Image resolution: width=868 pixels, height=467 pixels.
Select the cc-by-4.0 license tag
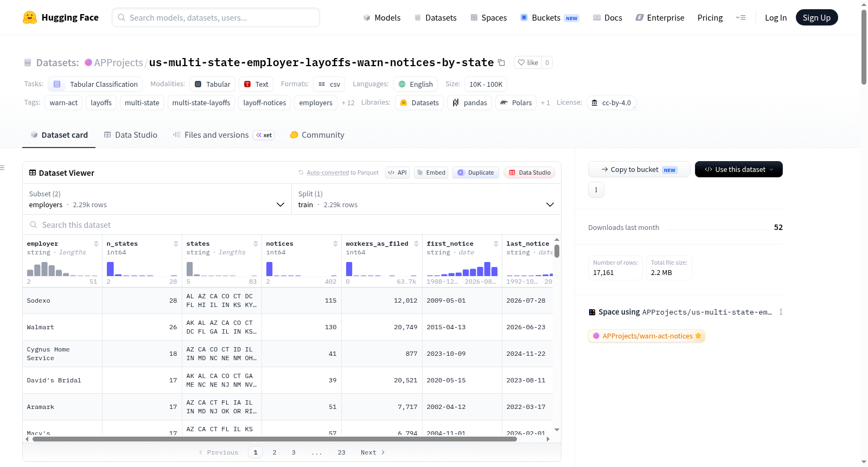pos(611,103)
